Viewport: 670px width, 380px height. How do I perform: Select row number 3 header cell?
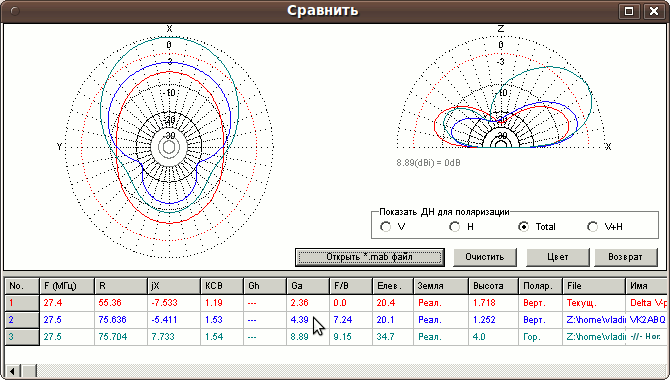22,337
